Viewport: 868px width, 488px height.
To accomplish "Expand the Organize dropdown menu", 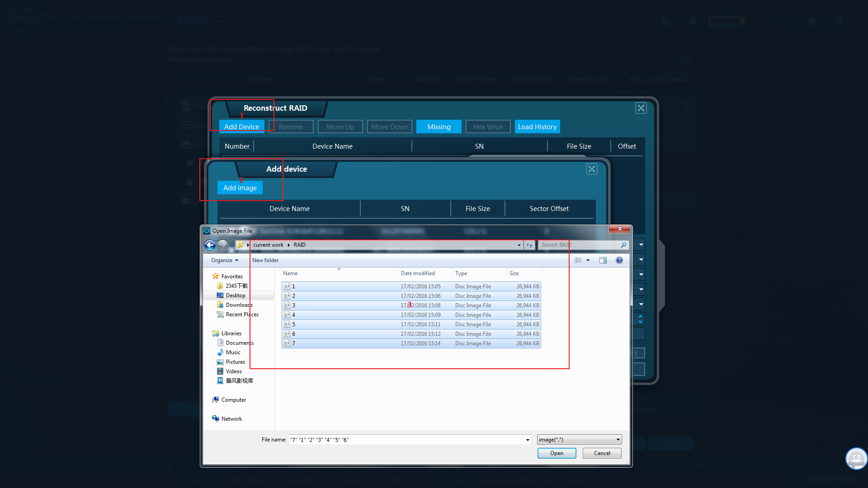I will point(224,260).
